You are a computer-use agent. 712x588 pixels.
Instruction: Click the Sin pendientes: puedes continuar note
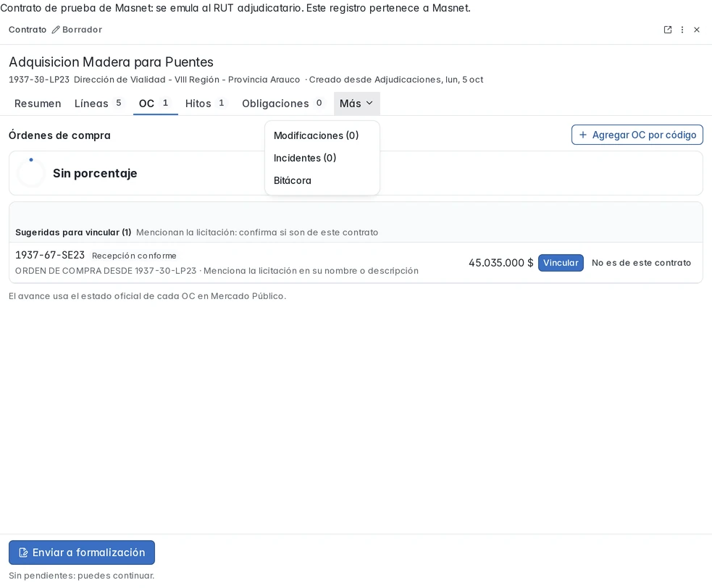pos(82,576)
